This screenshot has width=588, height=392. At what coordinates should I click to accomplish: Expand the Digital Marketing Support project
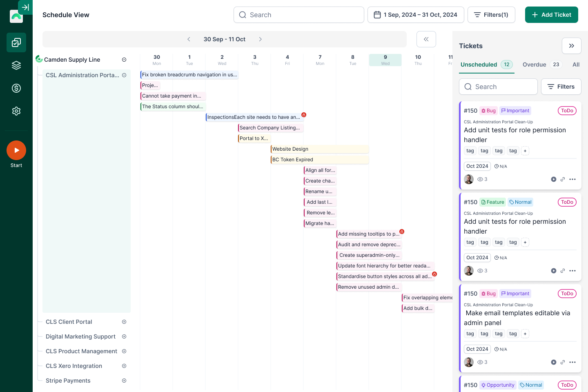(124, 336)
